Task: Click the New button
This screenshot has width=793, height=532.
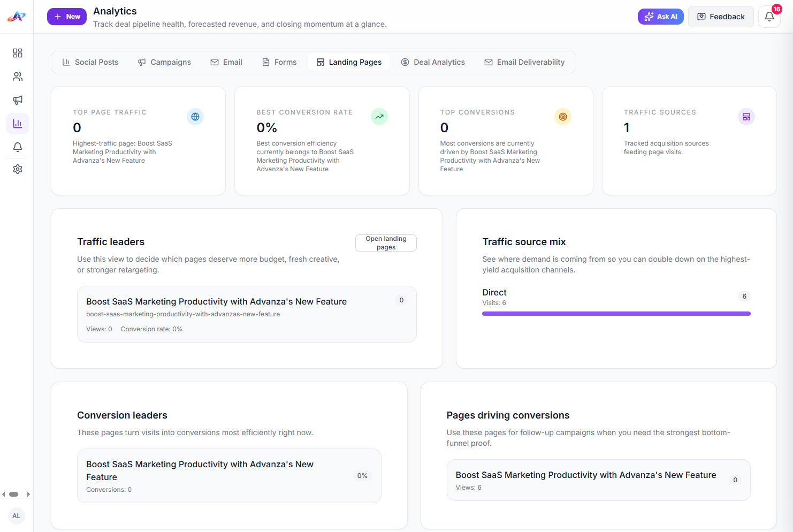Action: [67, 17]
